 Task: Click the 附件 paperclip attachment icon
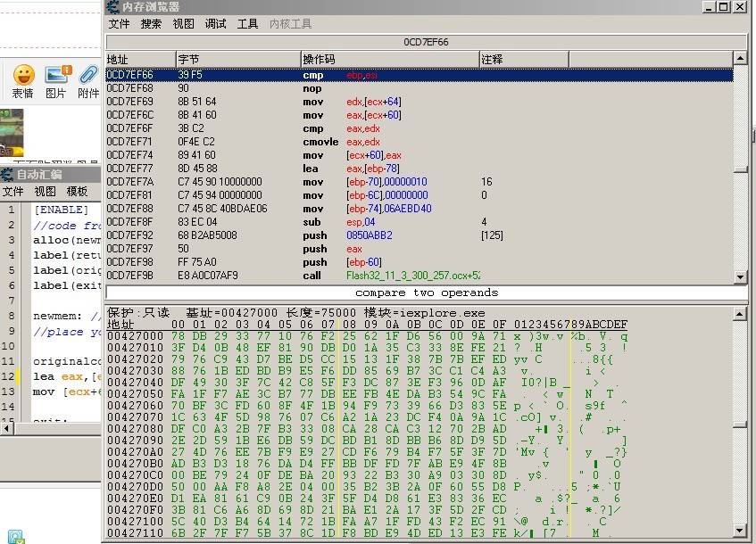(89, 75)
